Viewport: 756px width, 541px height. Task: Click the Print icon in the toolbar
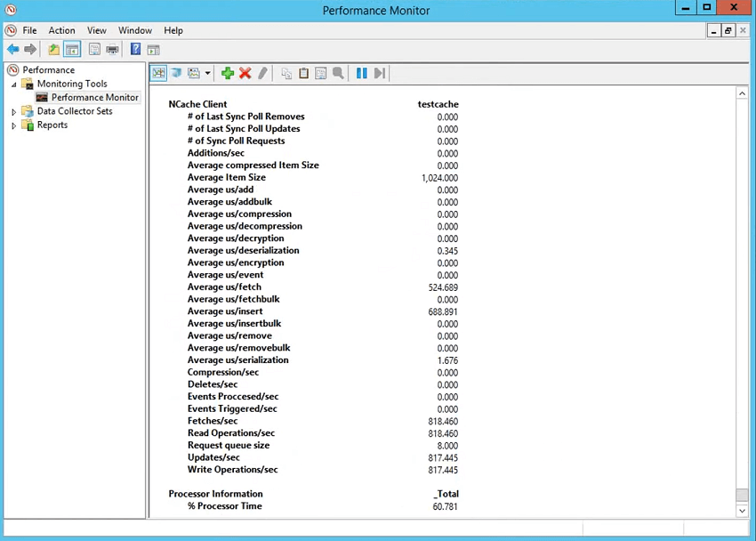(112, 49)
